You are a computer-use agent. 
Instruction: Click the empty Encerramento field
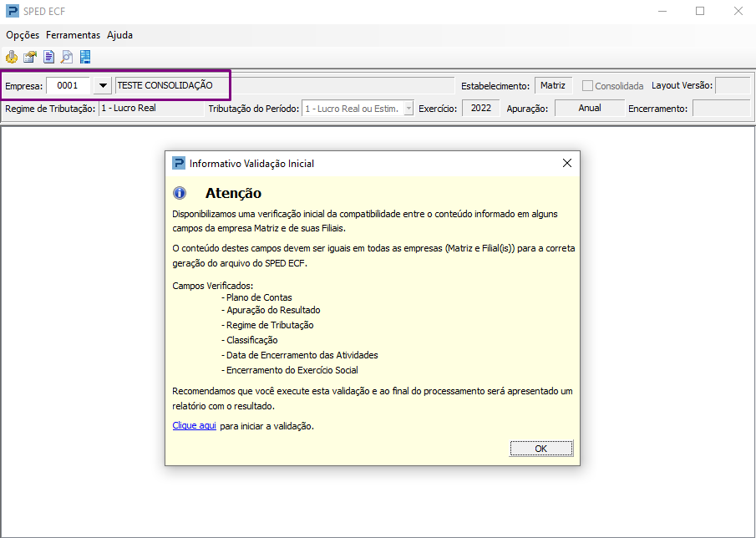pos(721,109)
